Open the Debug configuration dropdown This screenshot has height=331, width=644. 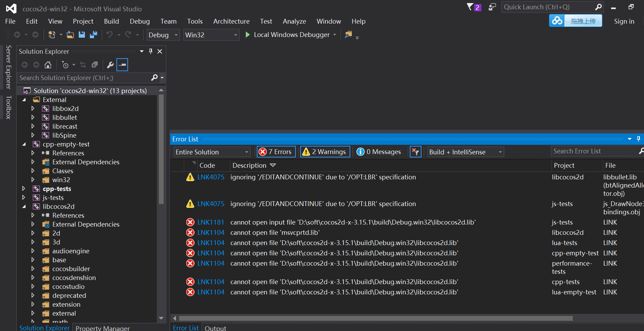[x=163, y=35]
